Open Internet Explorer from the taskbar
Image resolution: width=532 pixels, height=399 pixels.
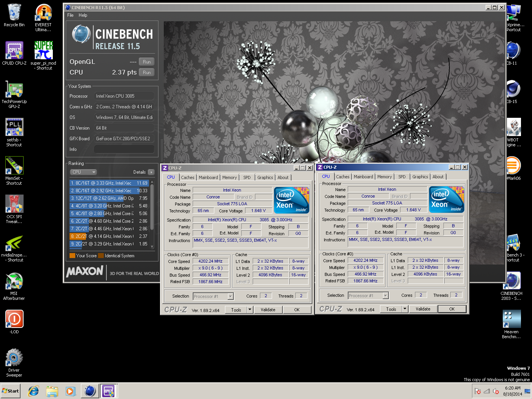tap(33, 391)
